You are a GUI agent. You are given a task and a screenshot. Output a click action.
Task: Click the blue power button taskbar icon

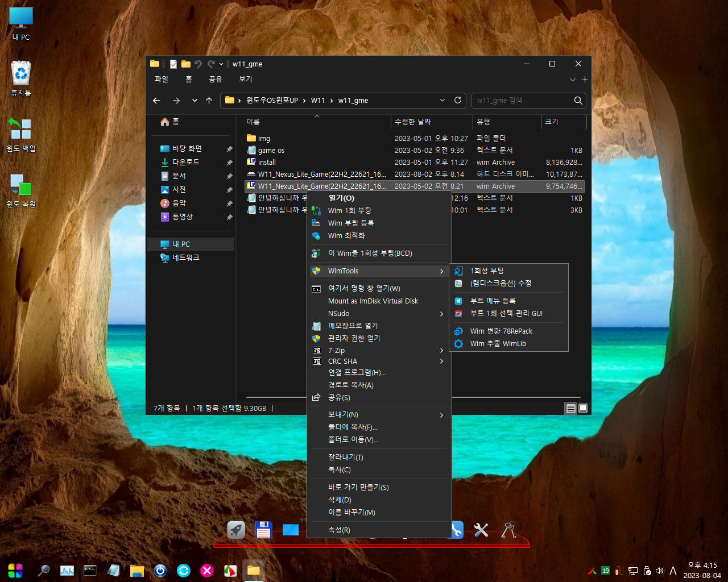coord(160,570)
